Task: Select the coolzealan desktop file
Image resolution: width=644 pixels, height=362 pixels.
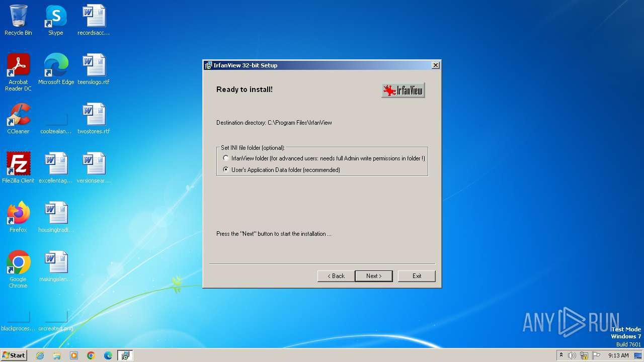Action: point(56,125)
